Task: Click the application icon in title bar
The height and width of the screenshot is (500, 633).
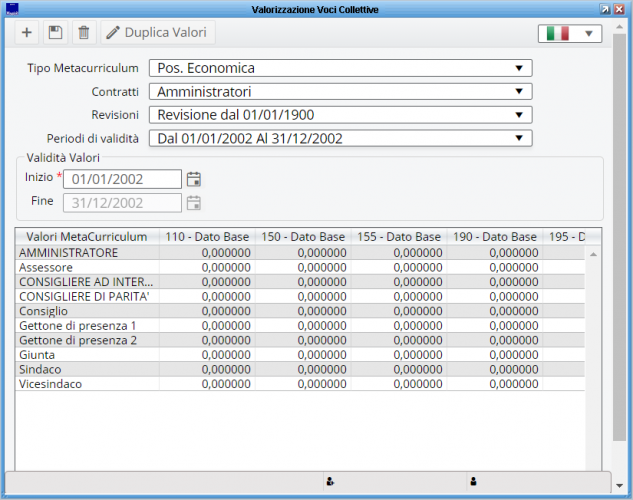Action: pyautogui.click(x=11, y=9)
